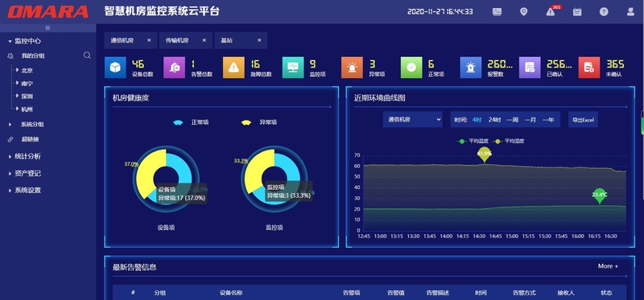Expand the 杭州 tree node
The height and width of the screenshot is (300, 644).
[x=18, y=109]
